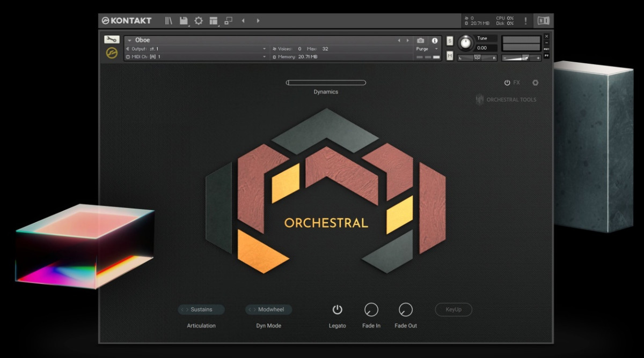Go to previous instrument using header left arrow
This screenshot has width=644, height=358.
click(x=243, y=21)
